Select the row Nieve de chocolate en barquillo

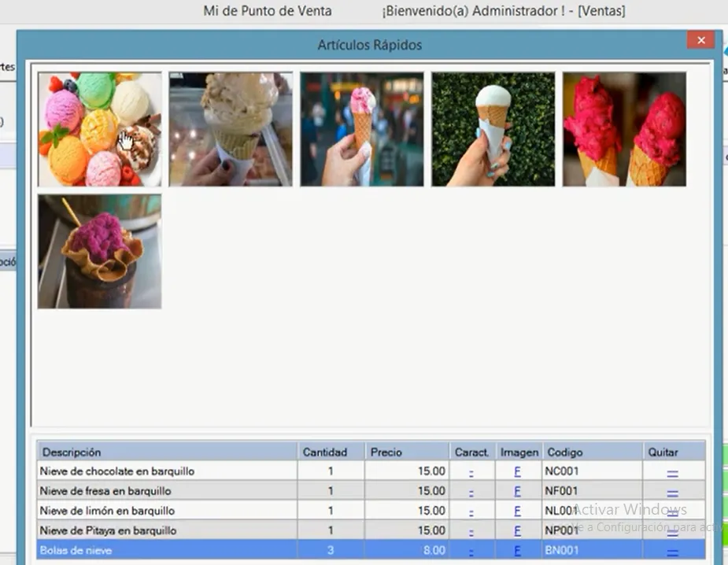coord(165,471)
